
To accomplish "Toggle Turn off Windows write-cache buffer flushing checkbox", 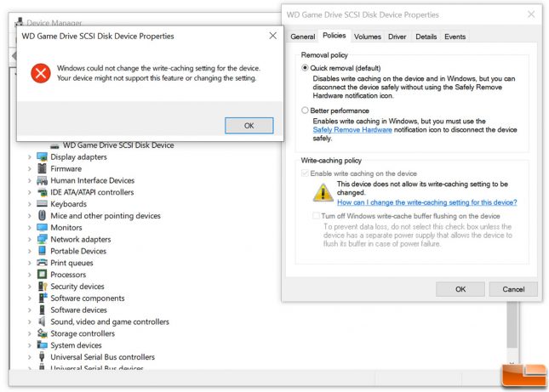I will [316, 216].
